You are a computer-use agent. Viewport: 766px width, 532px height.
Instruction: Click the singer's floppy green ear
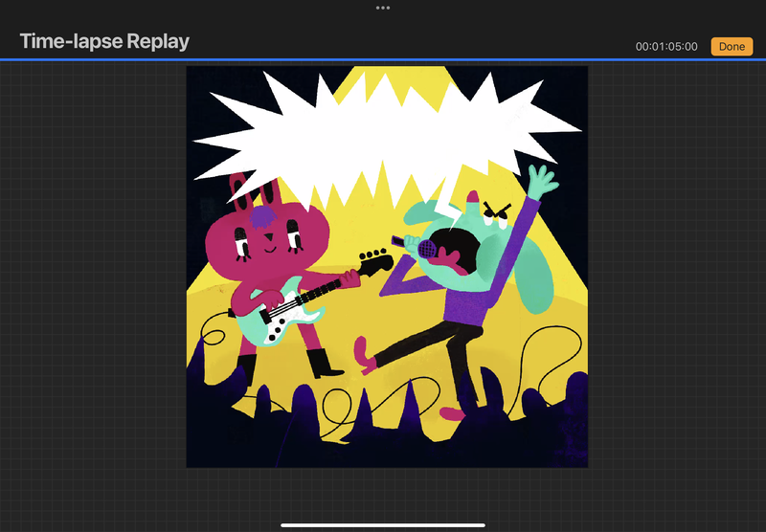[x=524, y=277]
